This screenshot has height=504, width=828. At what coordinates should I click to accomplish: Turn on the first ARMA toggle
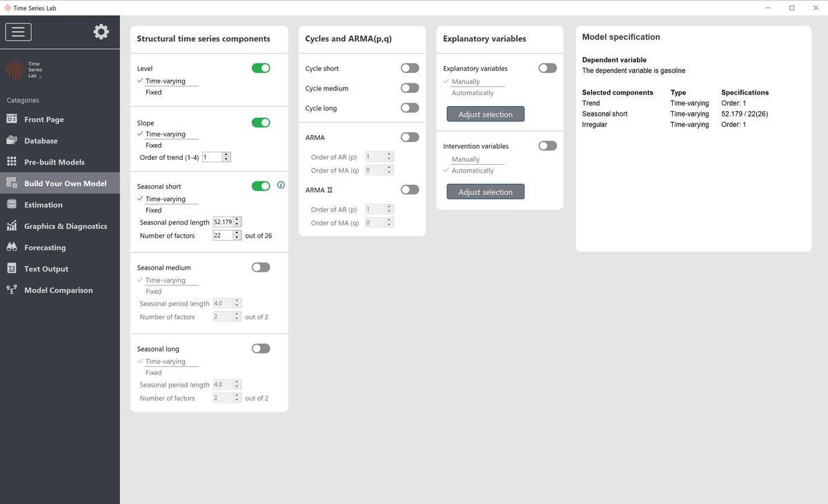pos(410,137)
